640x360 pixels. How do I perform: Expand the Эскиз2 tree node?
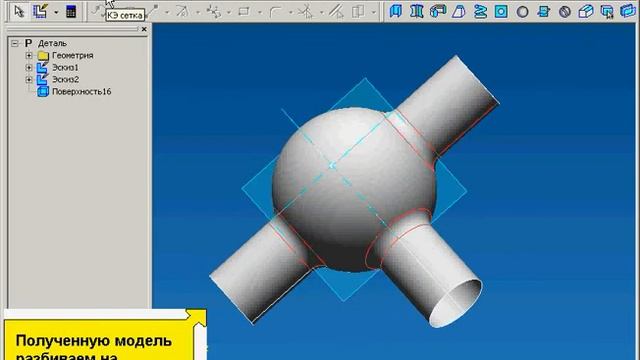(29, 79)
